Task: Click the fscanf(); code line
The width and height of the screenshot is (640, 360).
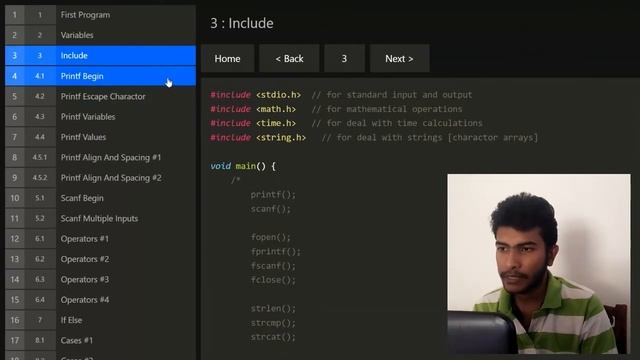Action: [273, 266]
